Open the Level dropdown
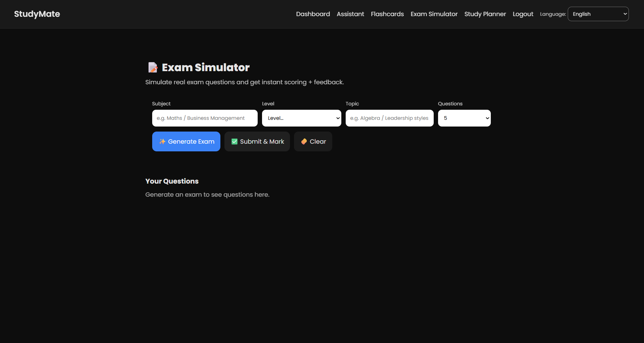644x343 pixels. tap(301, 118)
